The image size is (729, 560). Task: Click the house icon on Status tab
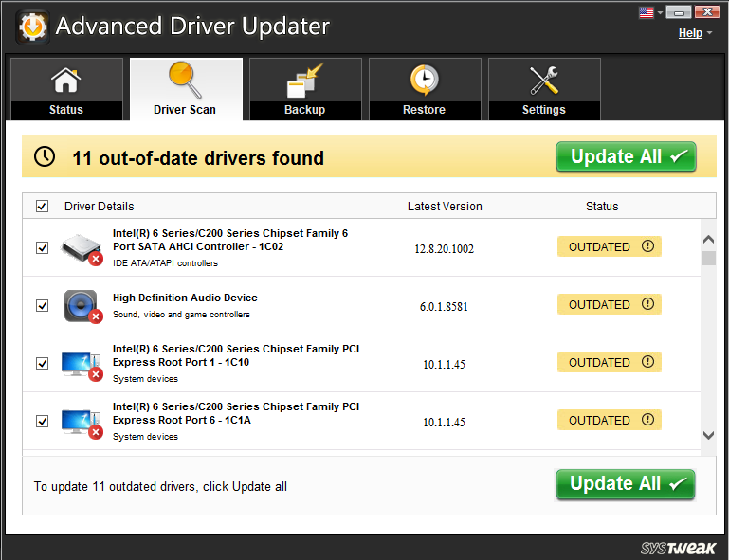point(66,80)
